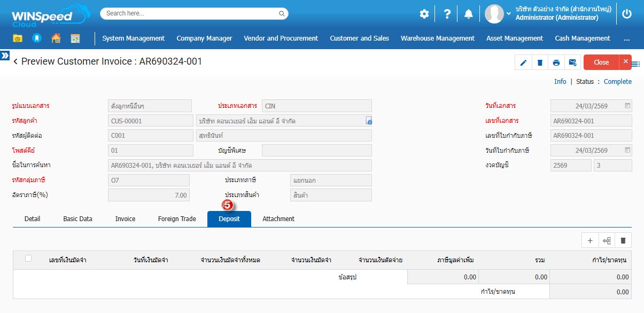The height and width of the screenshot is (313, 644).
Task: Click the red Close button
Action: pos(601,62)
